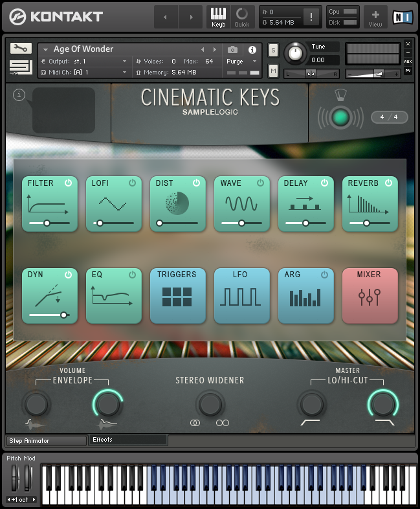Image resolution: width=420 pixels, height=509 pixels.
Task: Click the PV button
Action: [x=408, y=71]
